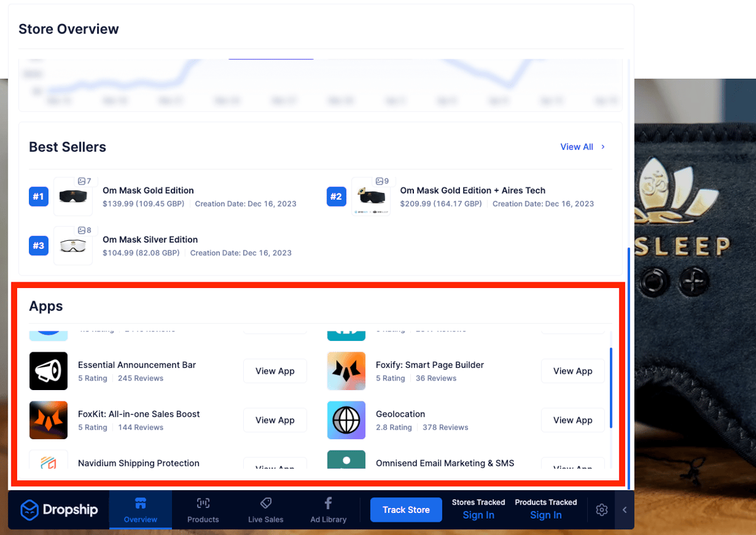Click image count badge on Om Mask Gold Edition

click(x=85, y=181)
